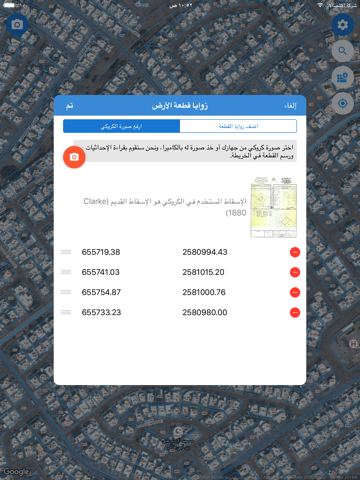Remove the 655741.03 coordinate row
Screen dimensions: 360x480
(x=295, y=272)
